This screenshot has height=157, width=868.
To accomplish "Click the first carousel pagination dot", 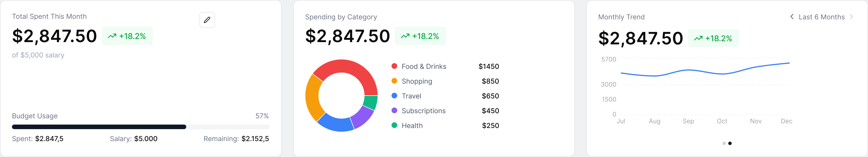I will click(x=724, y=143).
